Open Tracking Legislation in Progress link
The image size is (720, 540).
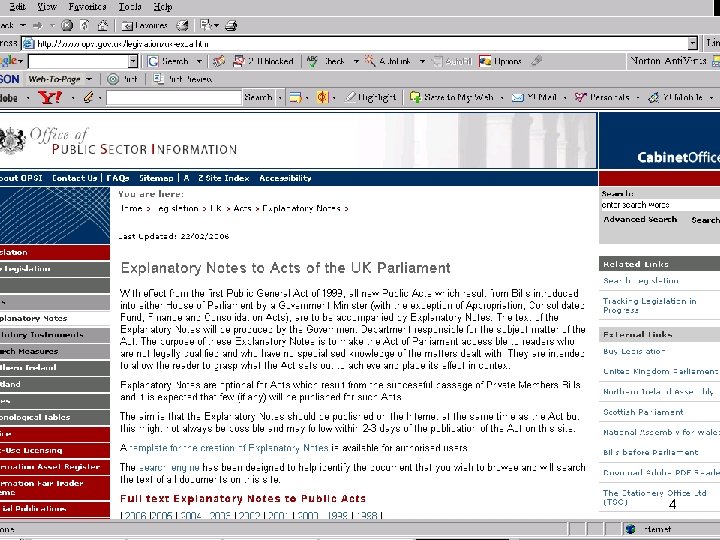click(649, 305)
